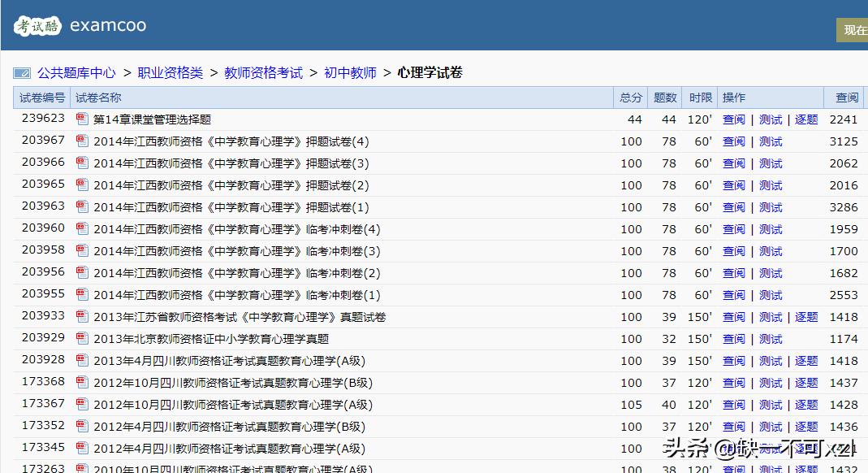Click 逐题 for 2013年4月四川 A级 row
Viewport: 868px width, 473px height.
(x=806, y=361)
